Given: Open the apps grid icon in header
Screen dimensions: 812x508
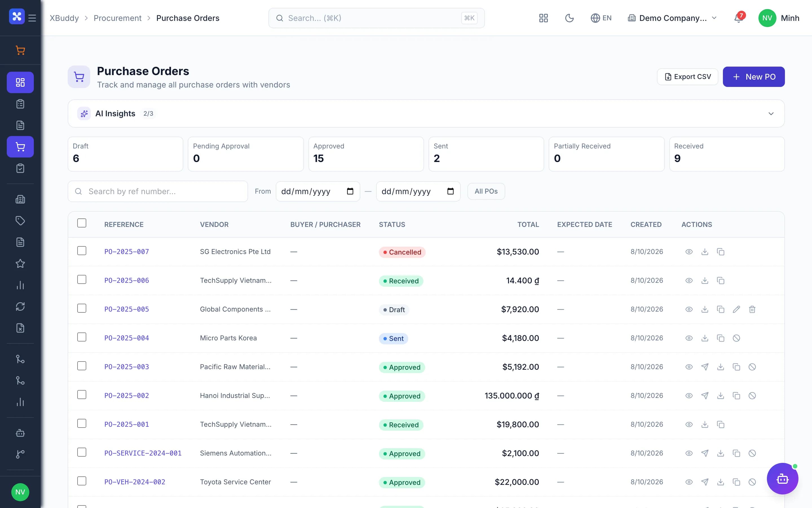Looking at the screenshot, I should coord(543,18).
